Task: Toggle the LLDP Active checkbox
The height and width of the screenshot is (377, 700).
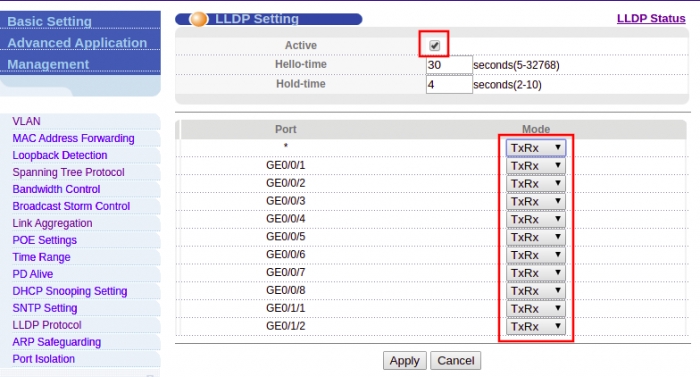Action: click(x=434, y=45)
